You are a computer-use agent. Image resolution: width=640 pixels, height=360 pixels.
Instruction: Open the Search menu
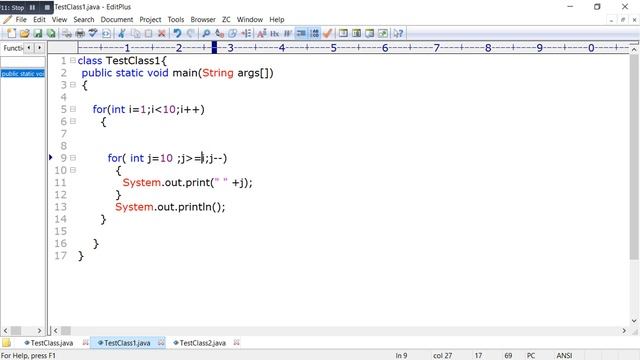(x=84, y=20)
